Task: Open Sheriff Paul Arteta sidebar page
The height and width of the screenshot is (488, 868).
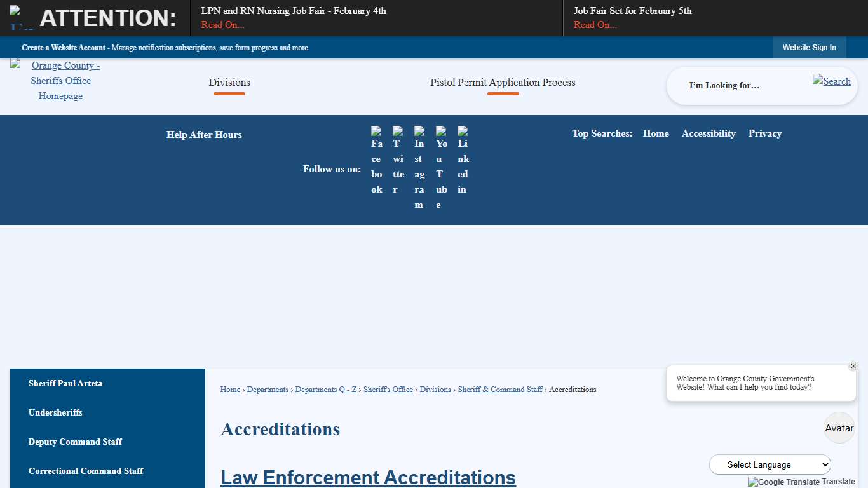Action: click(x=65, y=383)
